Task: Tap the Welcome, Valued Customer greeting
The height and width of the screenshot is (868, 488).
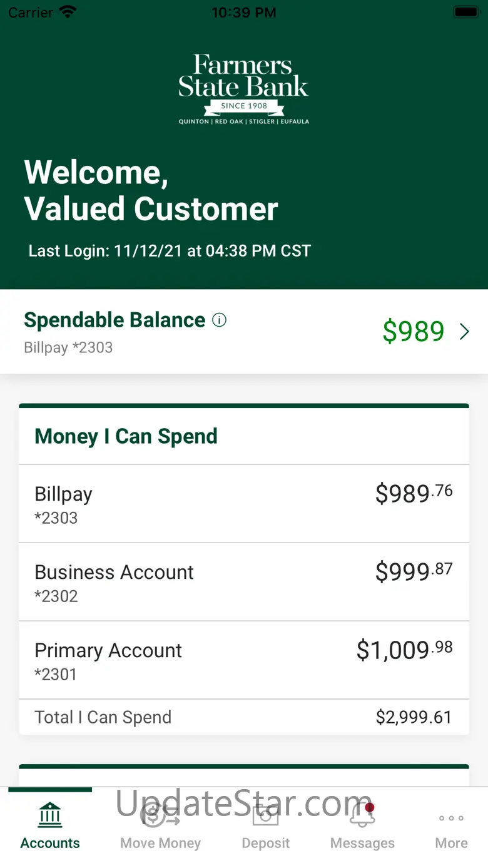Action: 151,190
